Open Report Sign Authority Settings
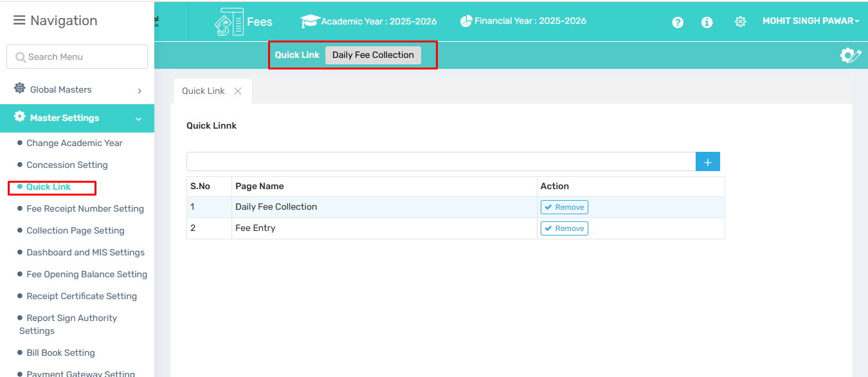This screenshot has width=868, height=377. [x=68, y=324]
